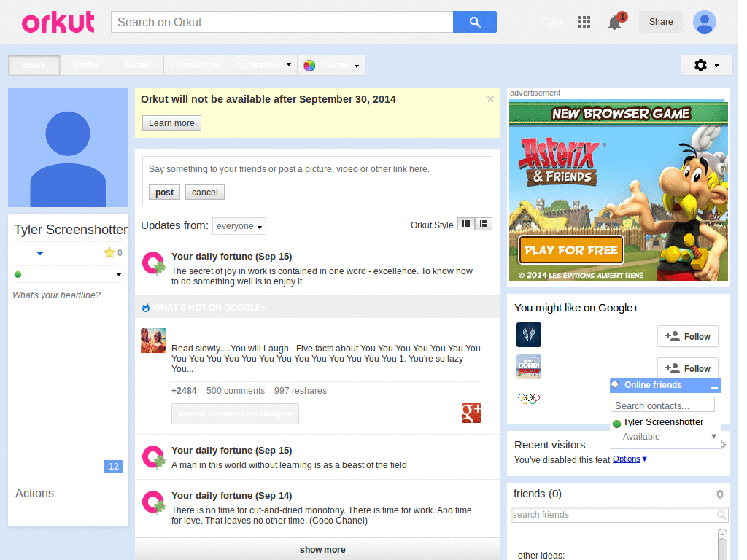The width and height of the screenshot is (747, 560).
Task: Open the settings gear menu
Action: (x=706, y=65)
